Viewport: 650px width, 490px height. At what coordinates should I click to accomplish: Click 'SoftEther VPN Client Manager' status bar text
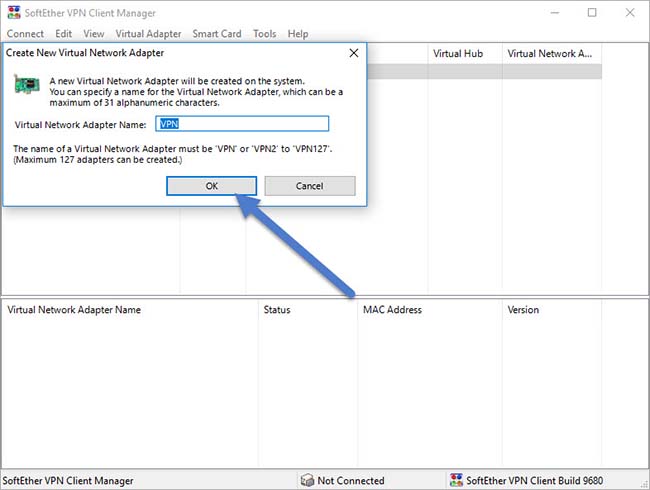click(x=68, y=480)
